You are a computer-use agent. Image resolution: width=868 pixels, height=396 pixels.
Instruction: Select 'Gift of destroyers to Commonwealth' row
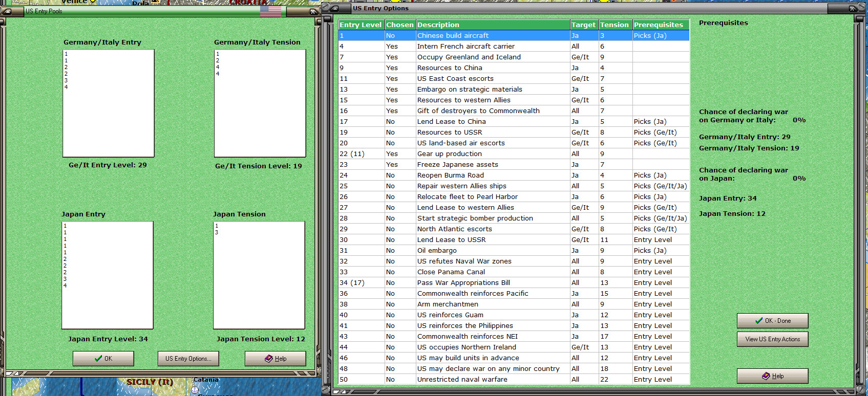click(x=514, y=111)
